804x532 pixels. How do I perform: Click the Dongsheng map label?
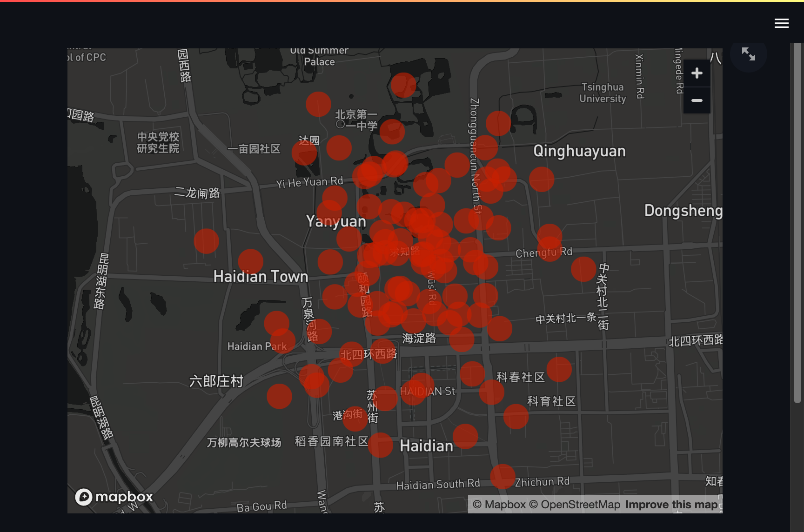point(683,211)
